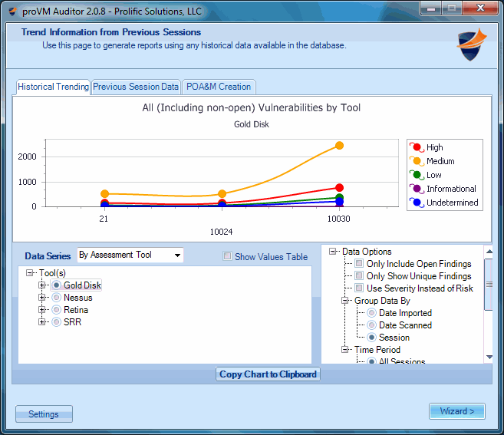Image resolution: width=504 pixels, height=435 pixels.
Task: Click the Medium data point at session 10030
Action: [x=339, y=145]
